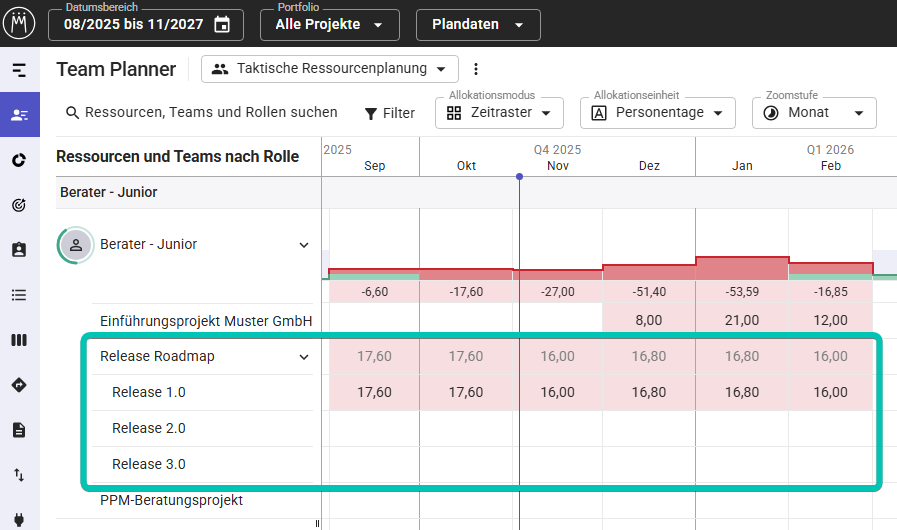Click the 8,00 Einführungsprojekt cell in Dez
Screen dimensions: 897x530
click(649, 320)
